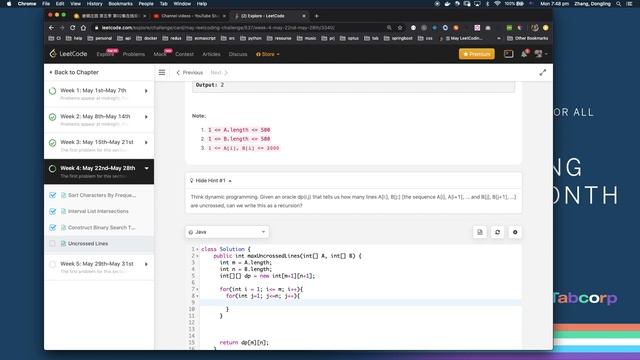Screen dimensions: 640x360
Task: Click Week 1 progress circle icon
Action: tap(52, 91)
